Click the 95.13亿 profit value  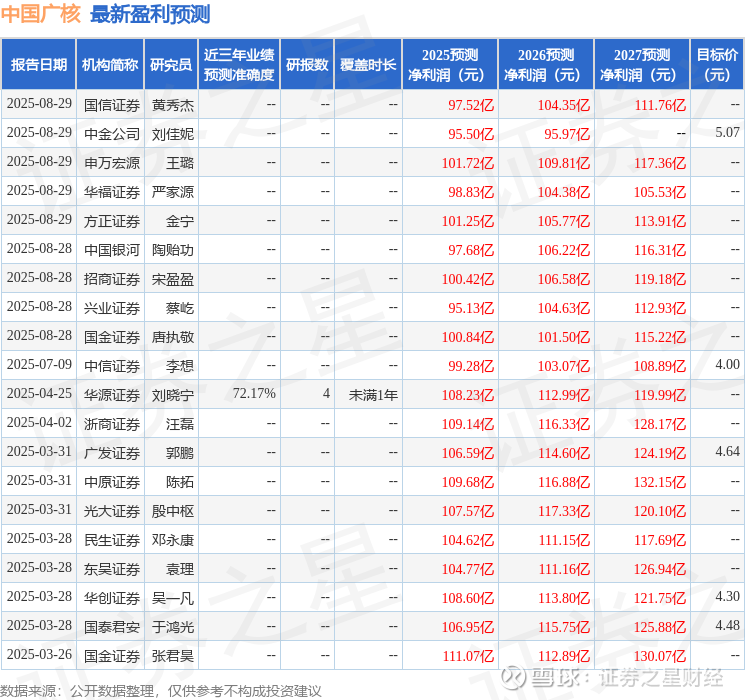[471, 308]
